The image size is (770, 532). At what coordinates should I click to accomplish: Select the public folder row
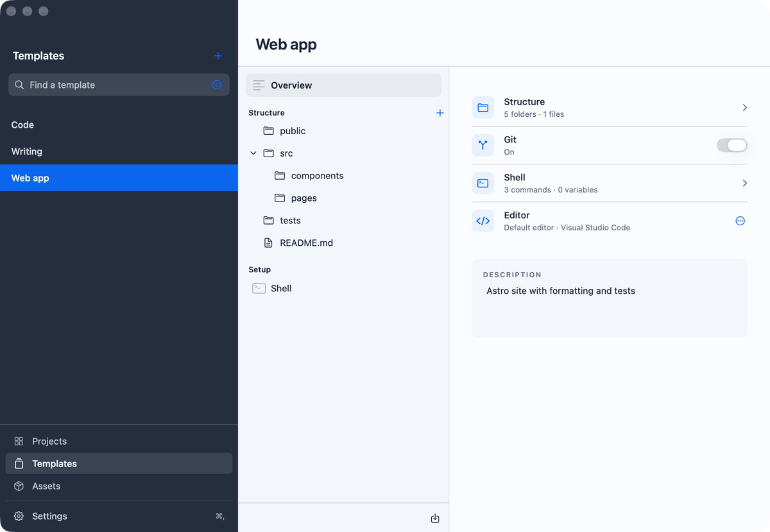click(x=344, y=131)
